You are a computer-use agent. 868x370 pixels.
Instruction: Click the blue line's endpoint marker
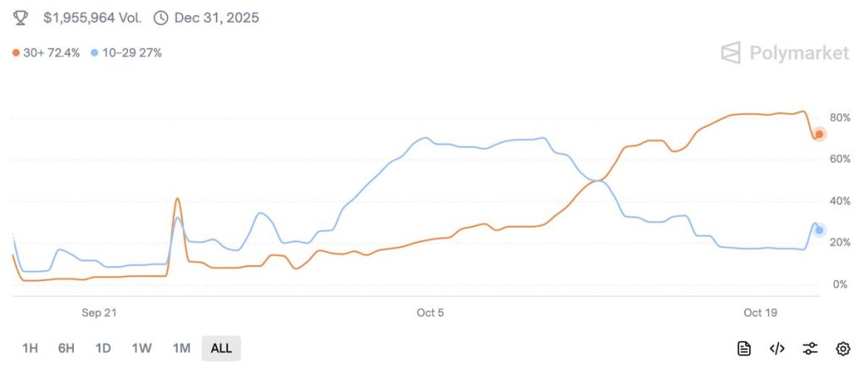(x=820, y=230)
